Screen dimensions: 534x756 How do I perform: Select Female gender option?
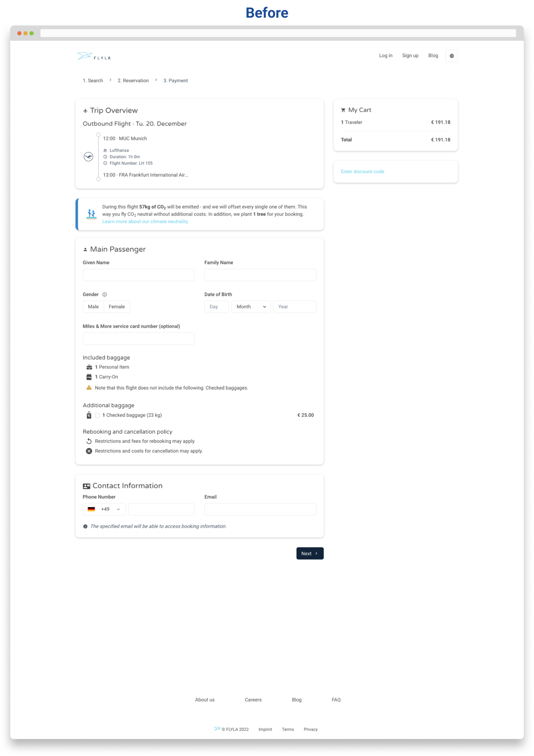117,307
